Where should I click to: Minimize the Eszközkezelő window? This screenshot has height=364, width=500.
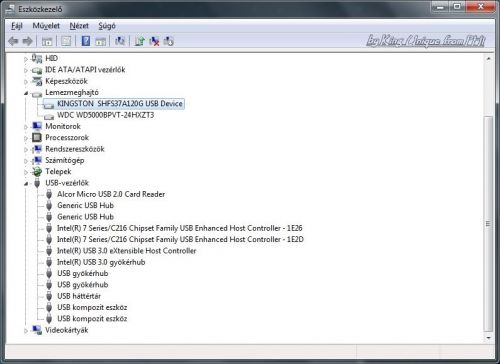click(x=440, y=6)
